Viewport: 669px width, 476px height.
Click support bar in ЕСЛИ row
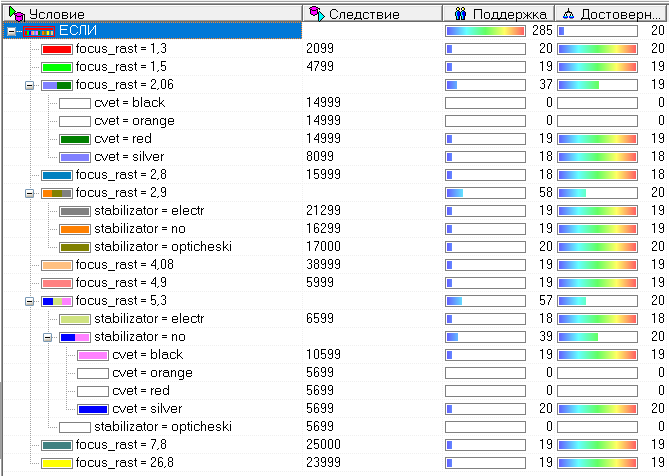(485, 31)
